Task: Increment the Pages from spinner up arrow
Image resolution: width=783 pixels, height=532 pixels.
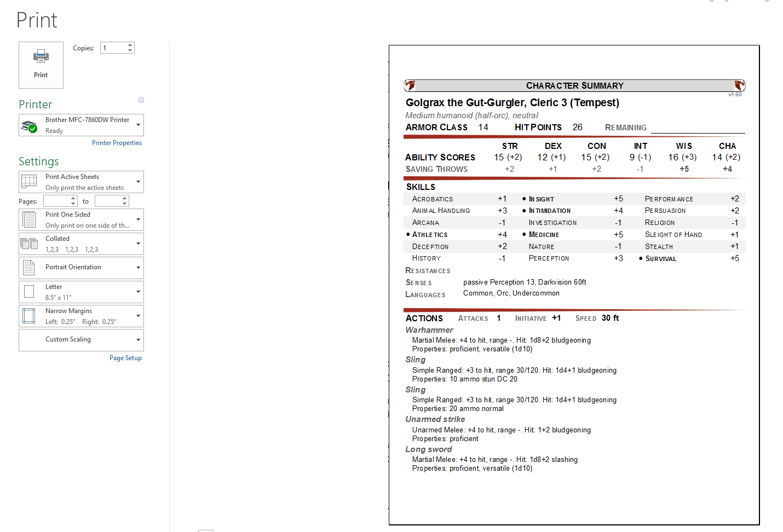Action: [x=74, y=199]
